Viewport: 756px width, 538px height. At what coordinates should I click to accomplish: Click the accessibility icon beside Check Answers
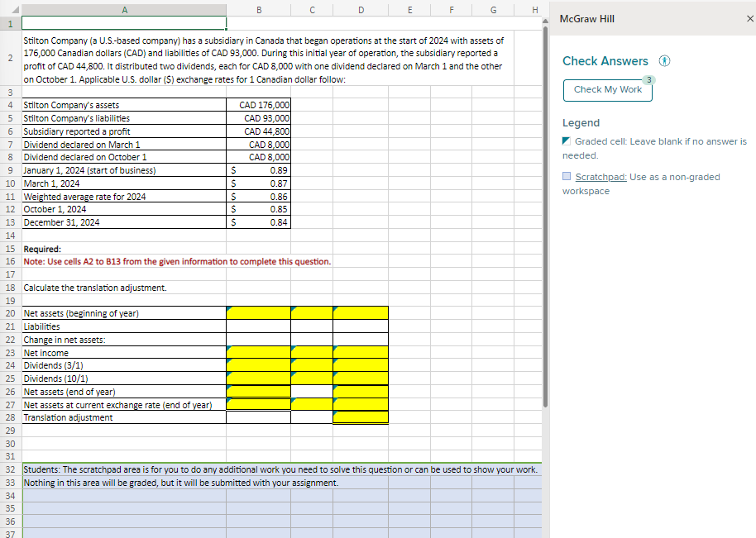[x=664, y=61]
